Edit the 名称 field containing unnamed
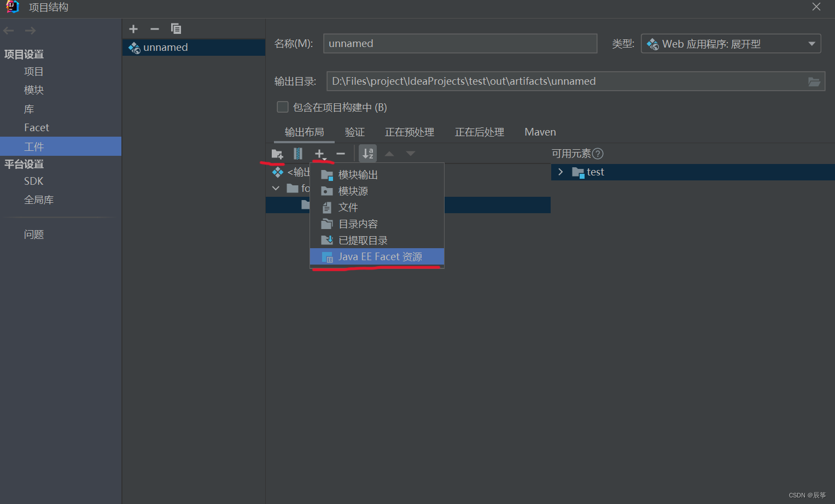The height and width of the screenshot is (504, 835). pyautogui.click(x=460, y=44)
